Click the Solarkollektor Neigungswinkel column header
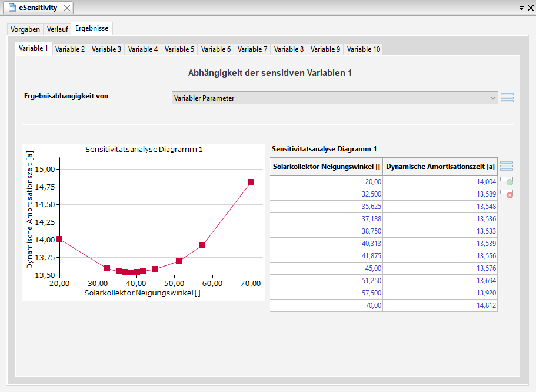This screenshot has height=392, width=536. coord(327,167)
